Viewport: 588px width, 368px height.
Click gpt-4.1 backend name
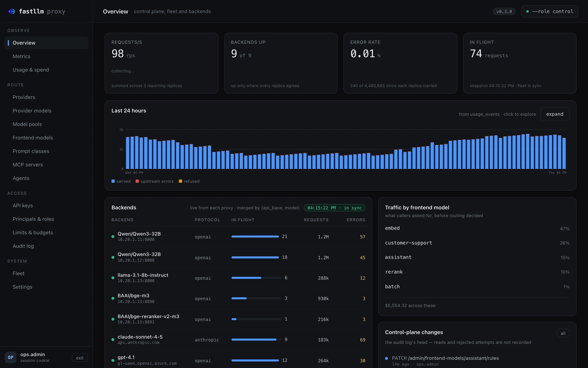126,357
